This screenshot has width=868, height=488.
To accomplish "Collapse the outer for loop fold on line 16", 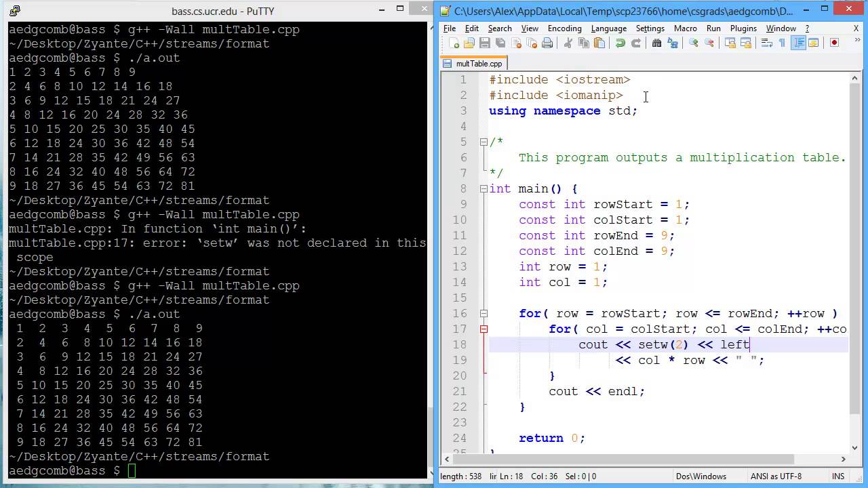I will [x=484, y=314].
